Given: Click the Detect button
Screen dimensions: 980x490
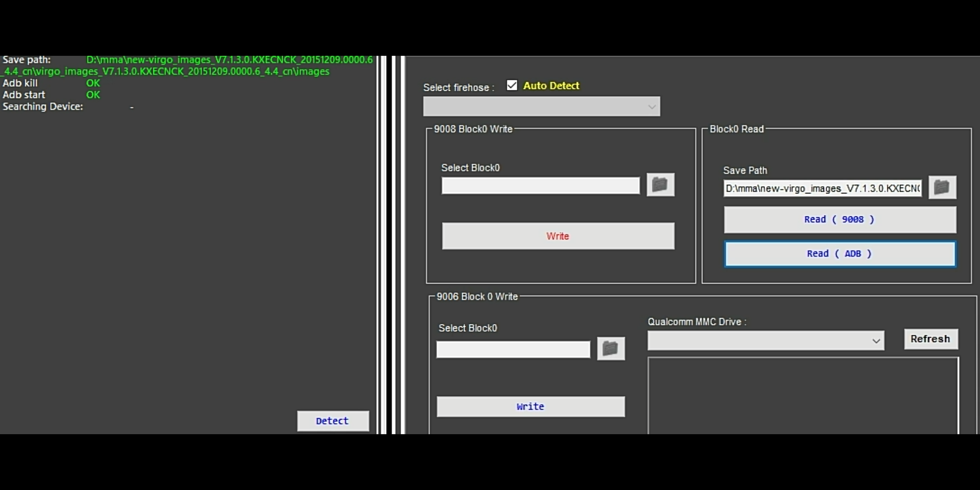Looking at the screenshot, I should pyautogui.click(x=333, y=421).
